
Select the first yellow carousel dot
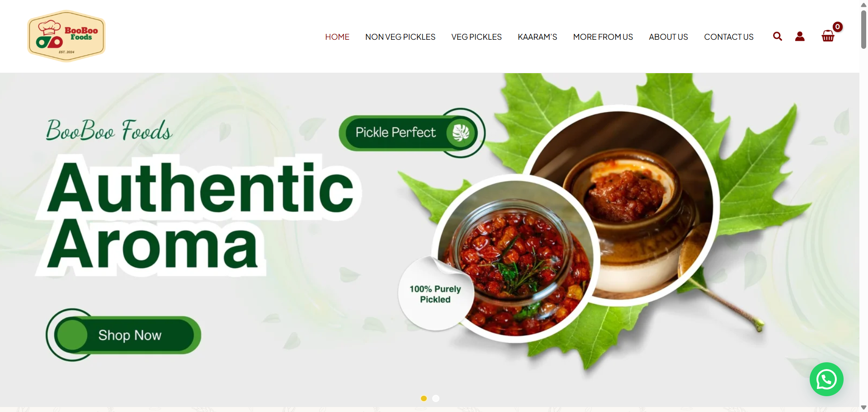[x=424, y=398]
